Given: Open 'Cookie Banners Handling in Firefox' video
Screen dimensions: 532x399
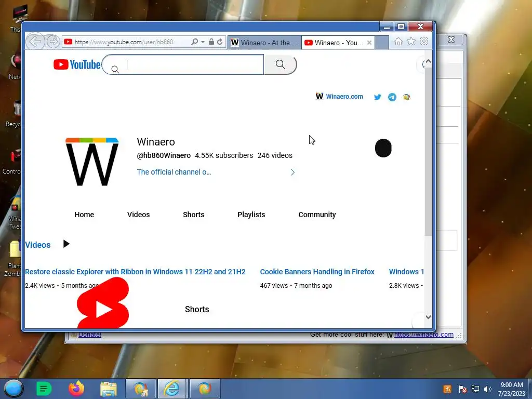Looking at the screenshot, I should [x=317, y=272].
